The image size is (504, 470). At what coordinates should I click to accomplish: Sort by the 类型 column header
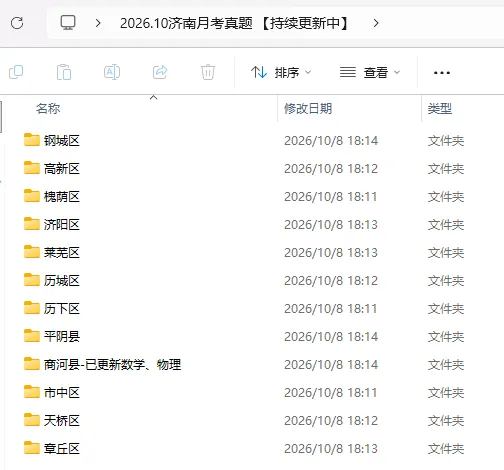click(440, 109)
